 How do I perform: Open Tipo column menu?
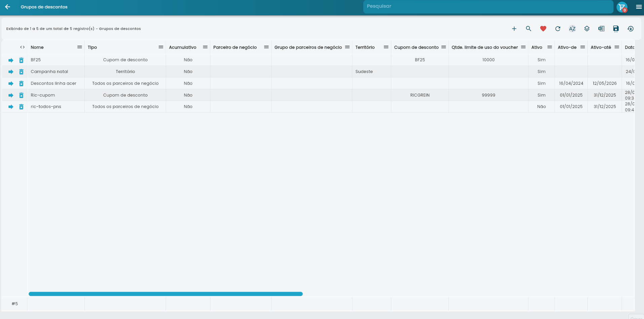tap(161, 47)
